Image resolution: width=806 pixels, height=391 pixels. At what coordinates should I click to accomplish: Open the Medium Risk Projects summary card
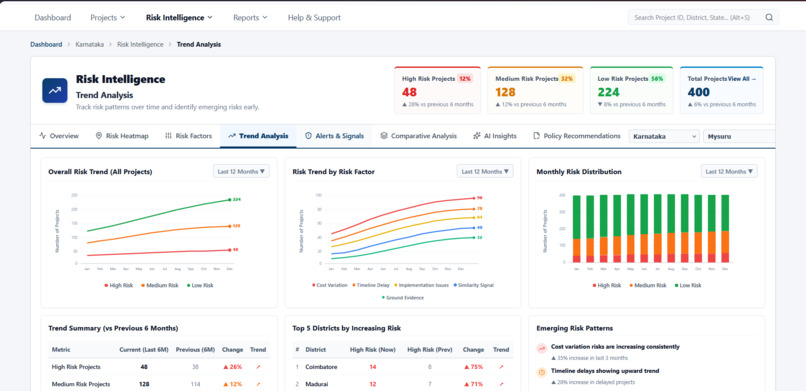[535, 90]
